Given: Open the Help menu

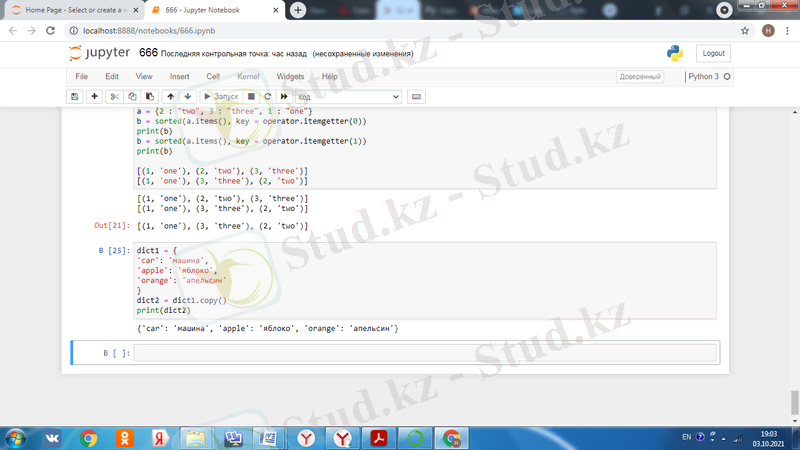Looking at the screenshot, I should [x=330, y=77].
